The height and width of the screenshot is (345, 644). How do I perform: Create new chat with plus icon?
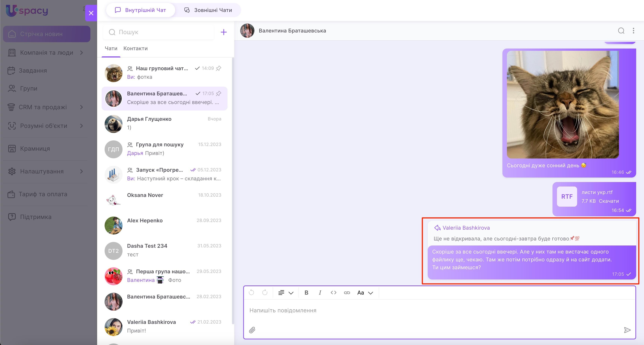click(x=224, y=32)
